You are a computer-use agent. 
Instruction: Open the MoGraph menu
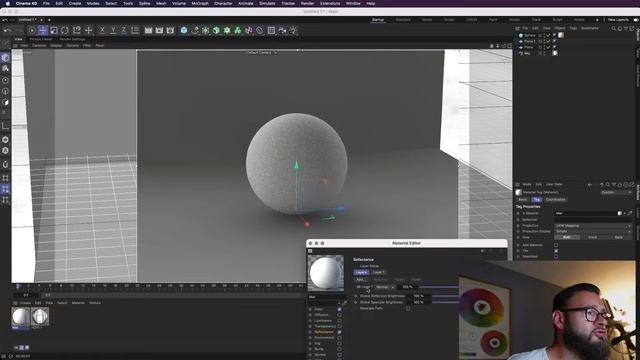(200, 3)
